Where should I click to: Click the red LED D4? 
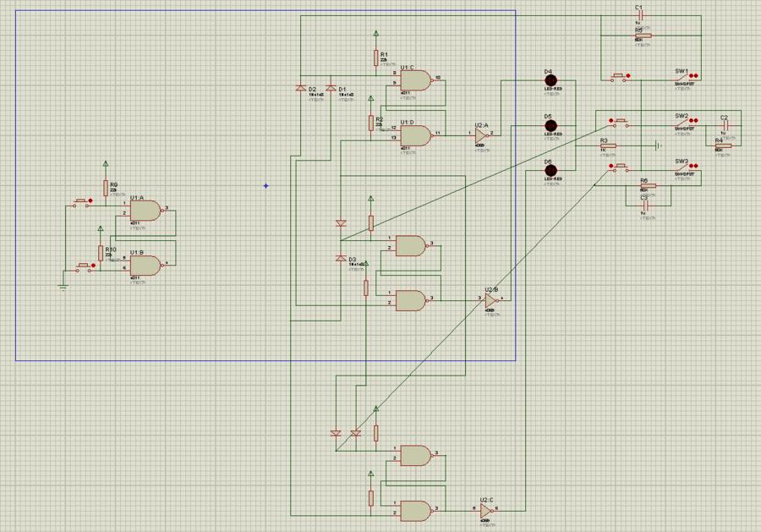[550, 80]
